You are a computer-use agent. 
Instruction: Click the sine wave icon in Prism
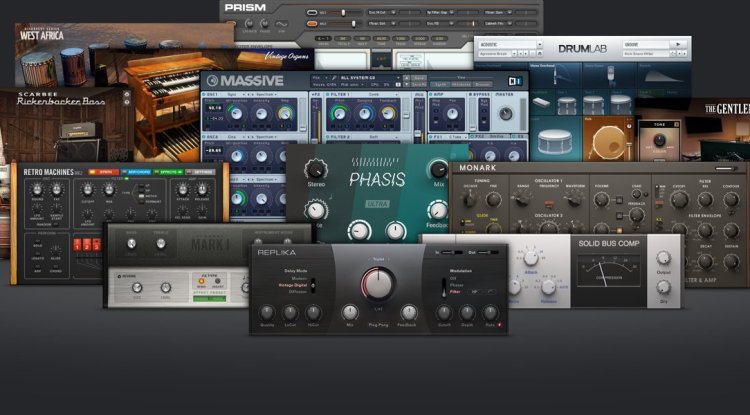click(x=281, y=24)
